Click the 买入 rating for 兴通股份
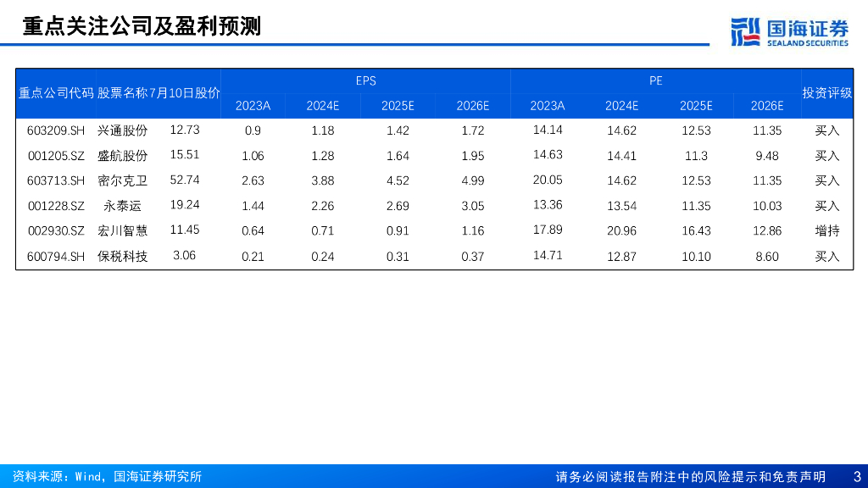The width and height of the screenshot is (868, 488). coord(827,130)
